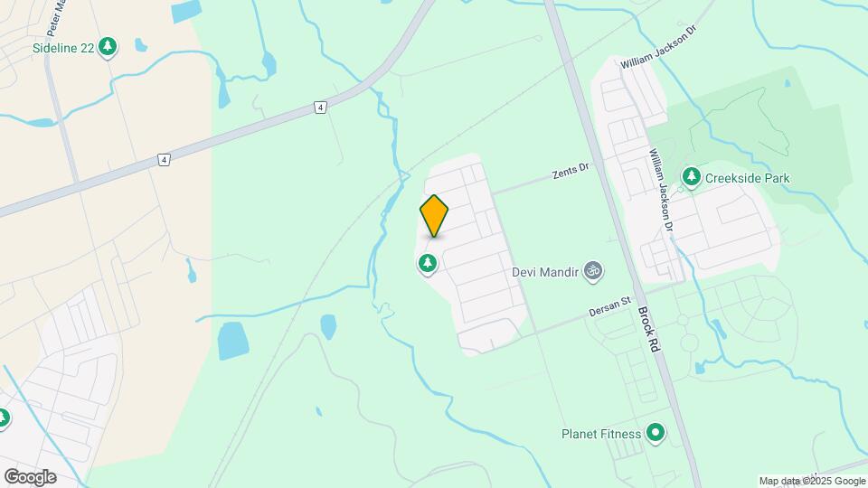The image size is (868, 488).
Task: Click the orange diamond location marker
Action: (434, 216)
